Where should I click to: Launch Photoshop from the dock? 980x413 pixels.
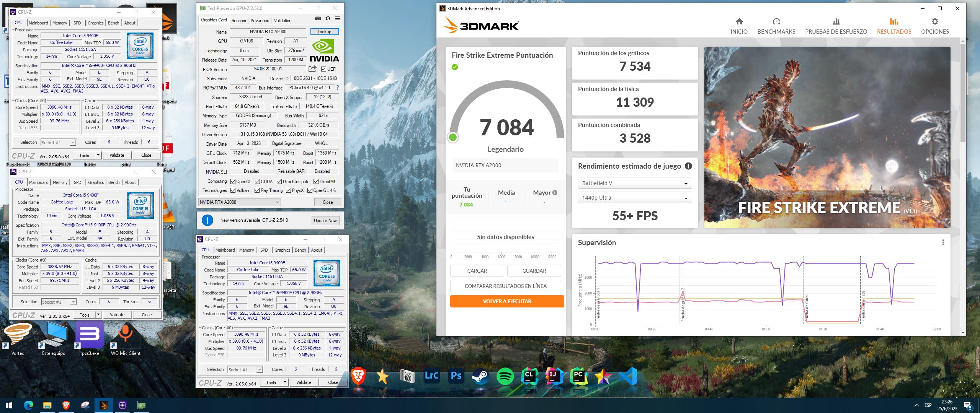pyautogui.click(x=456, y=376)
